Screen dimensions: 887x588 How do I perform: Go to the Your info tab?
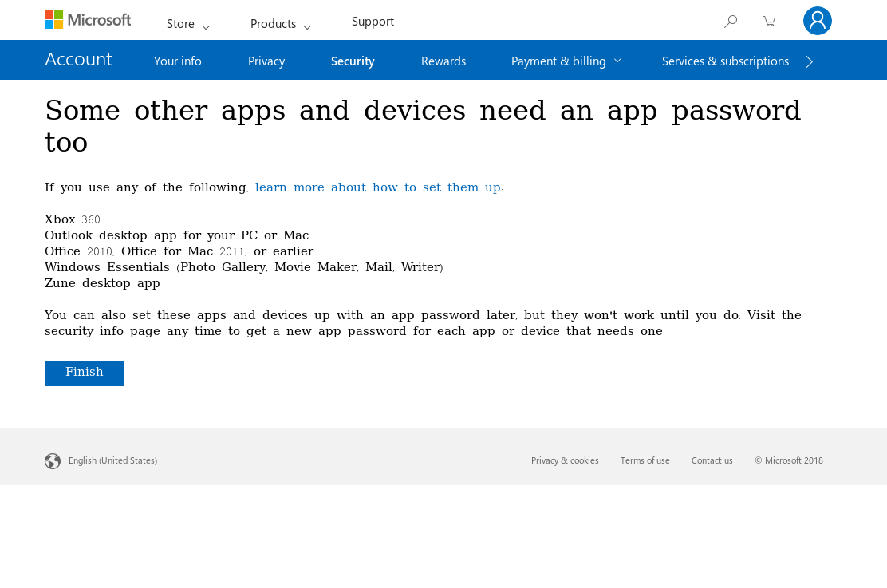177,61
